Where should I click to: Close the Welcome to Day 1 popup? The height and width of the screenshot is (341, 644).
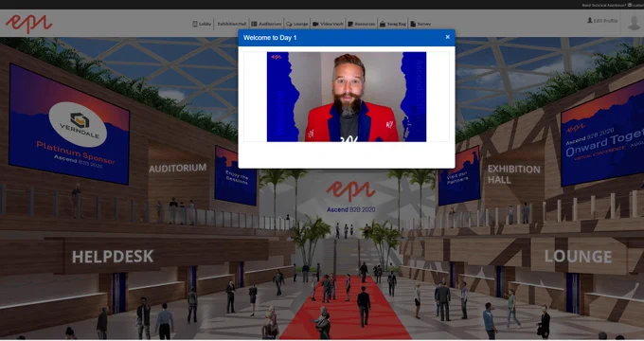pos(447,37)
